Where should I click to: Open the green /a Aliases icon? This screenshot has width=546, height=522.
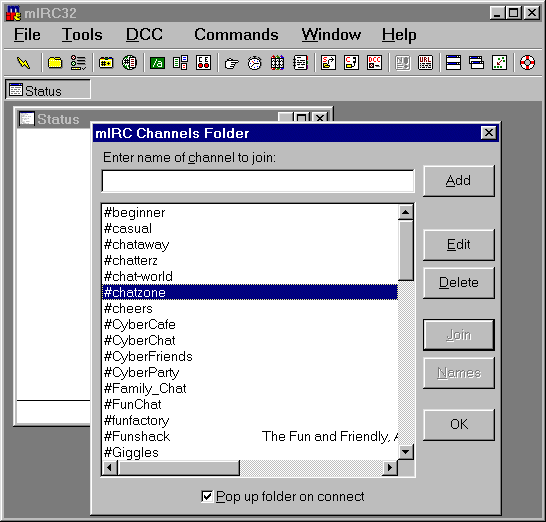157,63
